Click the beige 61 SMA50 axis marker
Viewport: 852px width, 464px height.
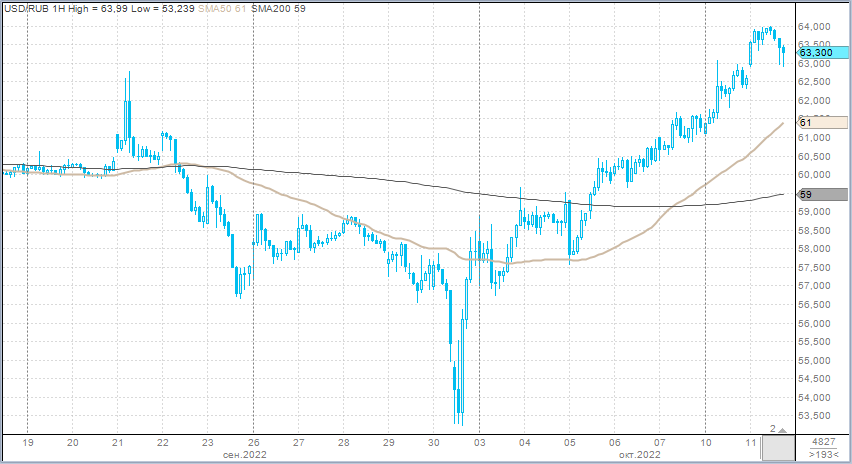[819, 122]
